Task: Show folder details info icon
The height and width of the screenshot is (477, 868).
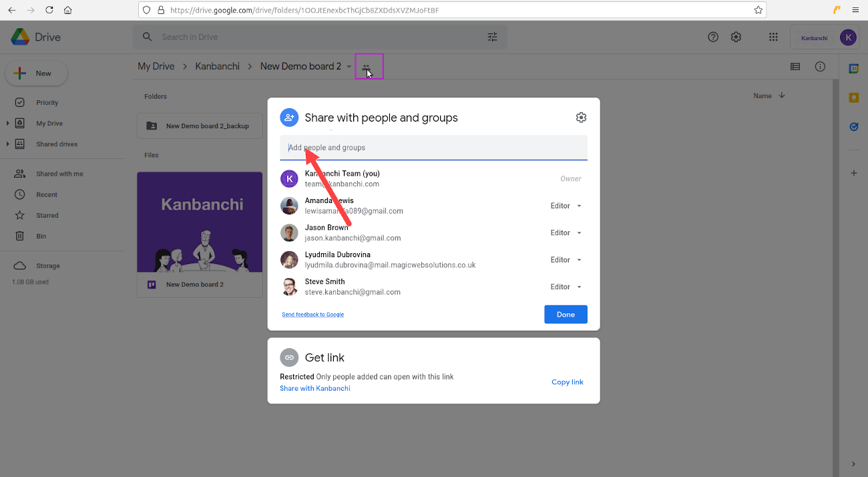Action: coord(821,66)
